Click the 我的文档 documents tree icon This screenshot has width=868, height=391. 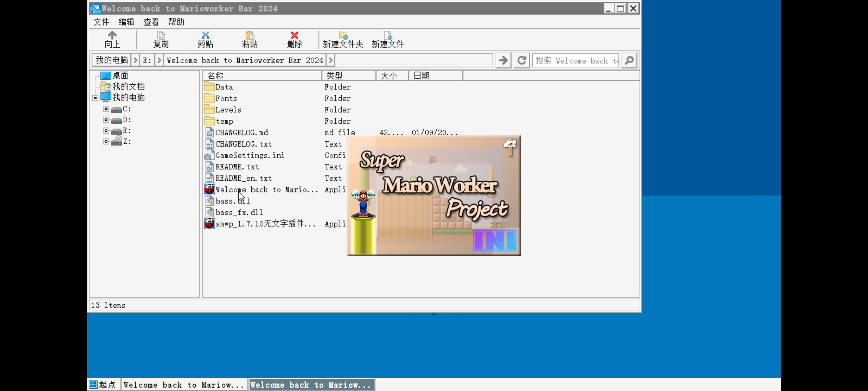pyautogui.click(x=106, y=87)
